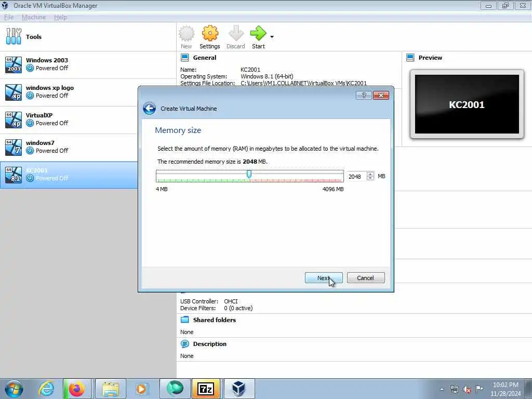Open help with the dialog's question mark
The image size is (532, 399).
click(x=364, y=96)
